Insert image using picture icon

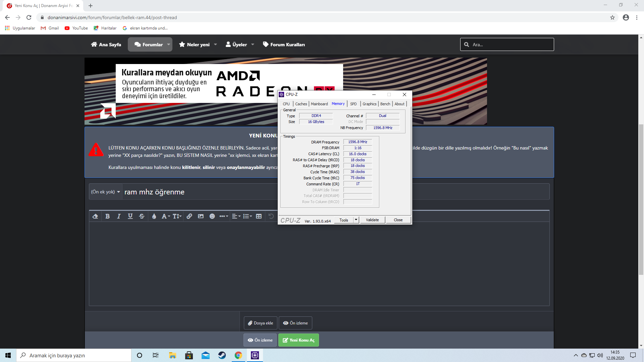click(201, 217)
